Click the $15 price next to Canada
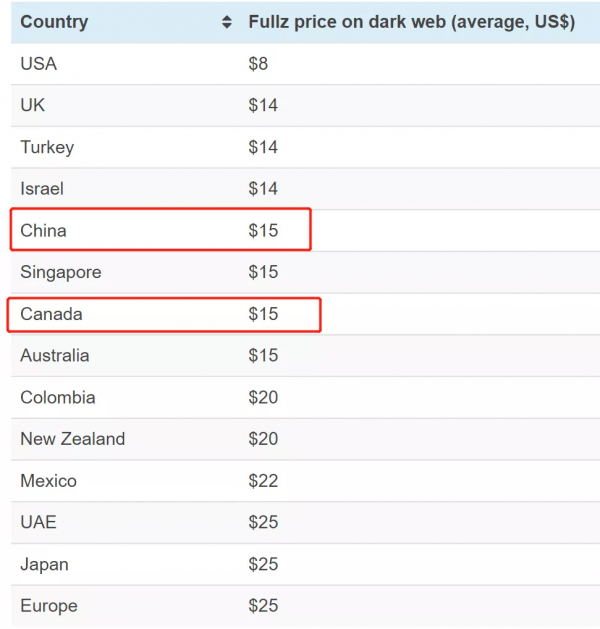The width and height of the screenshot is (600, 629). [263, 314]
